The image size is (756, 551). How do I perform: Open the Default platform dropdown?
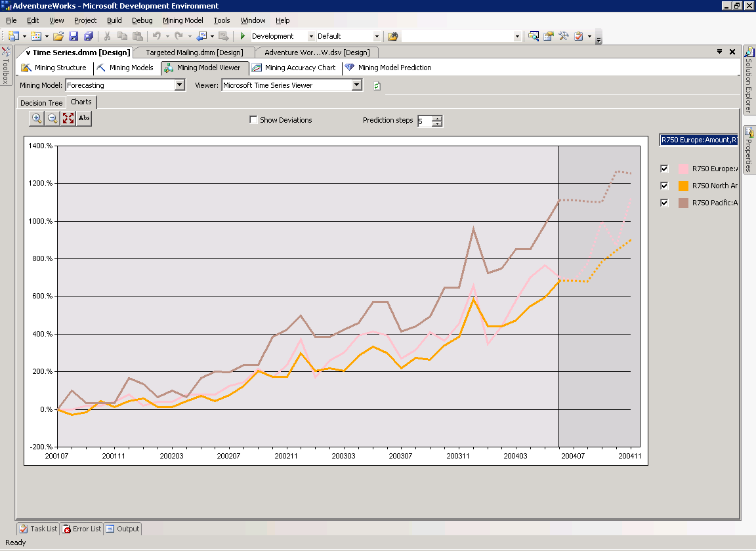[377, 36]
